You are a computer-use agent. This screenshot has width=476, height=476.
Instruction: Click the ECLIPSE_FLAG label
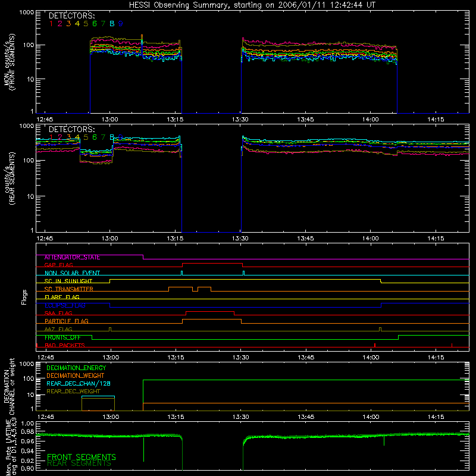click(65, 305)
